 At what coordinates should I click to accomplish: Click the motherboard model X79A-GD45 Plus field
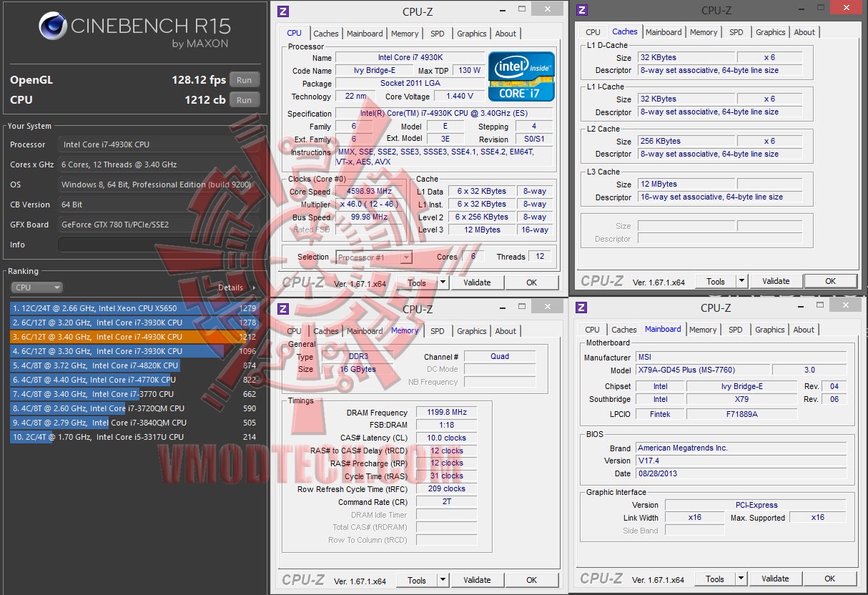pyautogui.click(x=703, y=370)
